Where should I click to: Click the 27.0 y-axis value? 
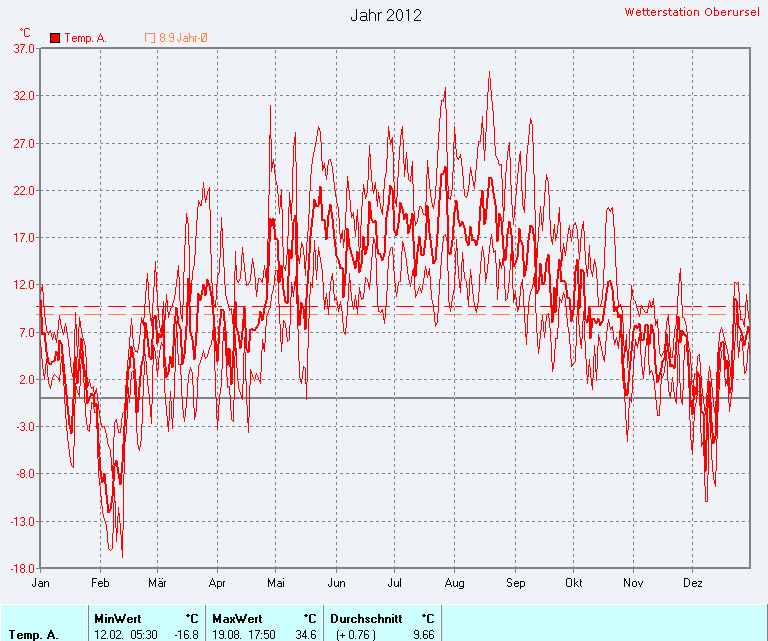tap(24, 143)
